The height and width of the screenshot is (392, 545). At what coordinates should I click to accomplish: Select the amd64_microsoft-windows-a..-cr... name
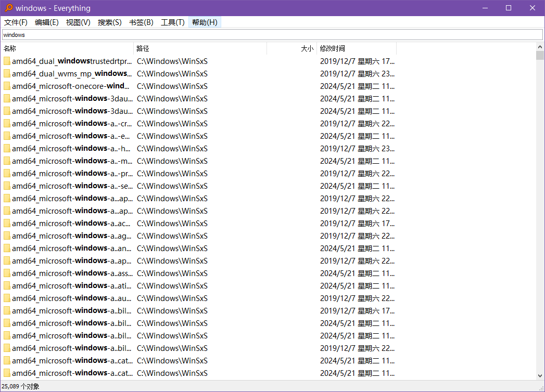[72, 124]
